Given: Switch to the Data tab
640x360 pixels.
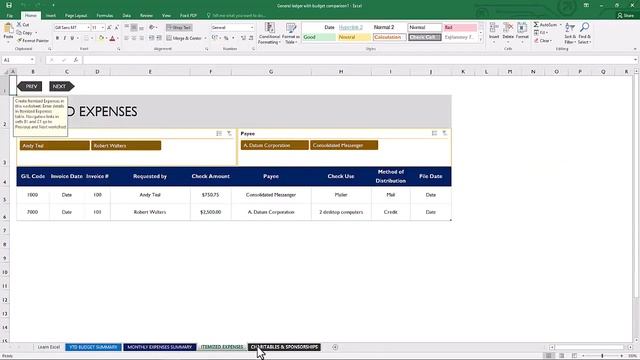Looking at the screenshot, I should [127, 16].
